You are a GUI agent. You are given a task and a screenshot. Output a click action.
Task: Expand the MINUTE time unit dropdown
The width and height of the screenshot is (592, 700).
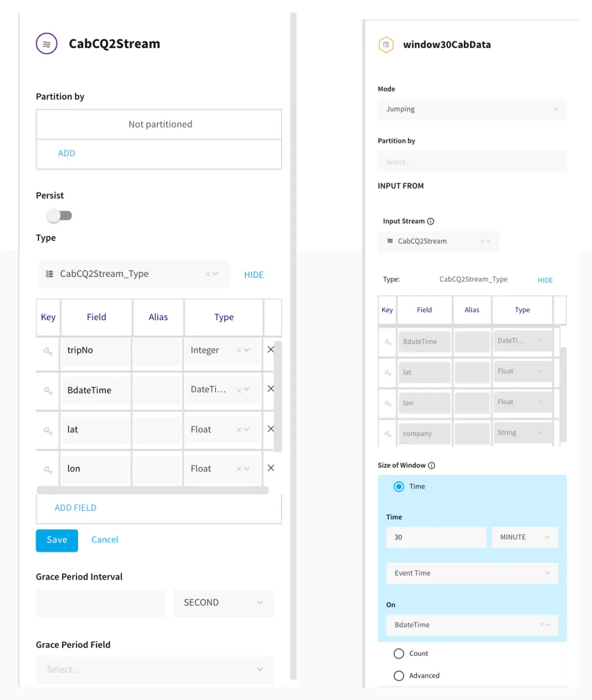[525, 537]
